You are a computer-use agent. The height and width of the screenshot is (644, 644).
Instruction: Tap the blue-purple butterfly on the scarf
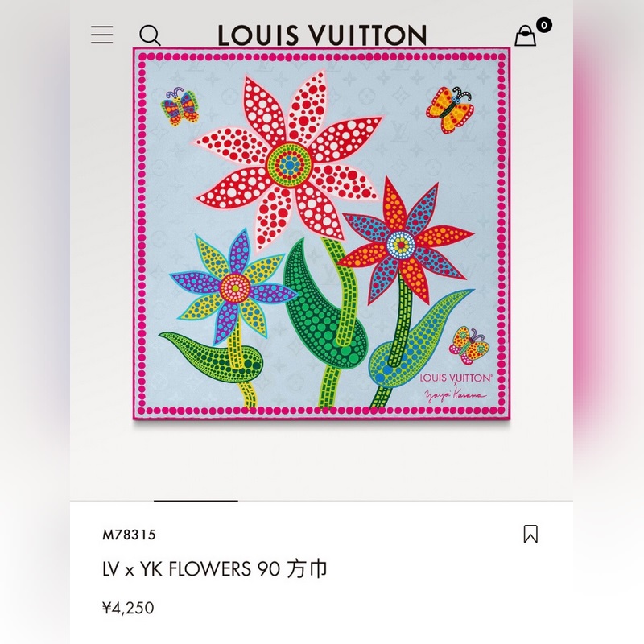(x=180, y=106)
